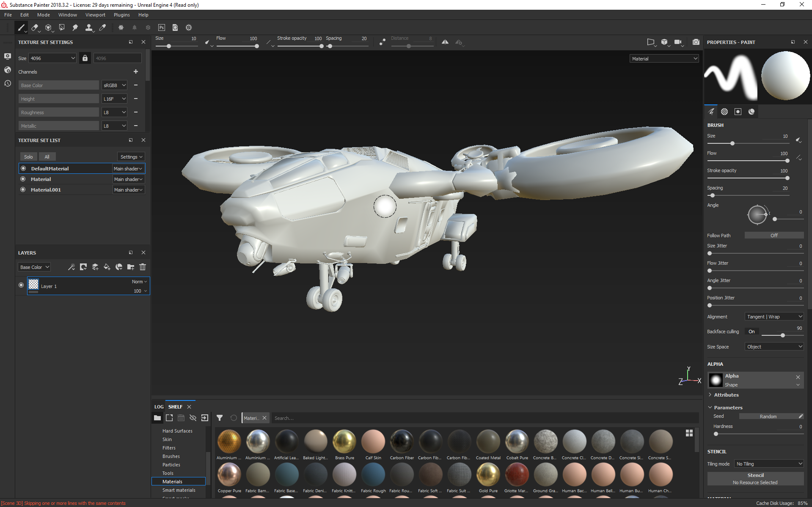
Task: Select the Eraser tool
Action: (35, 27)
